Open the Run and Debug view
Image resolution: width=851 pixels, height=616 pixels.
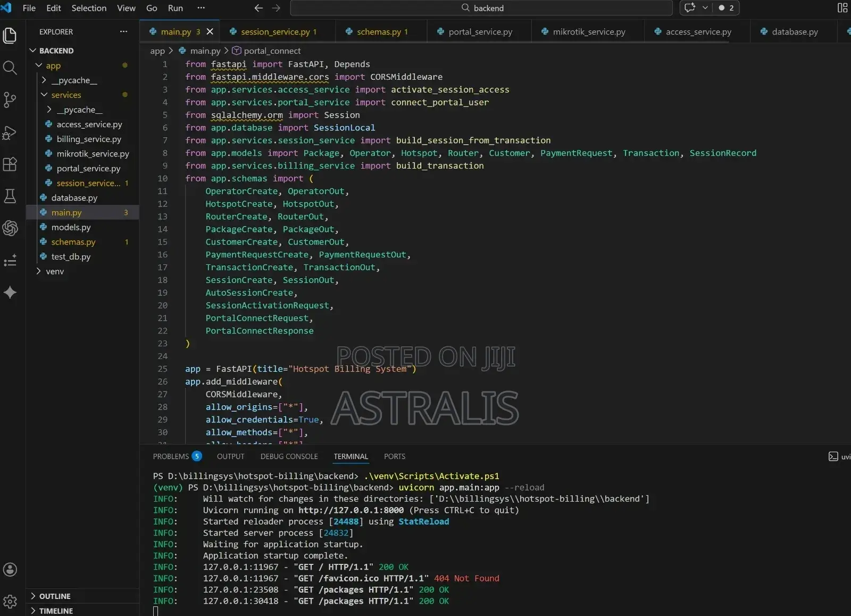coord(10,132)
